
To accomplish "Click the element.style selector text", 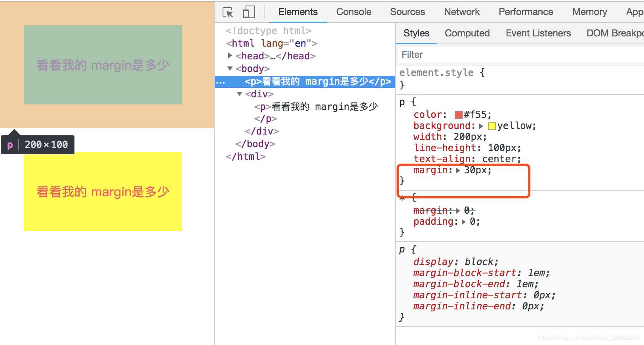I will (x=436, y=72).
